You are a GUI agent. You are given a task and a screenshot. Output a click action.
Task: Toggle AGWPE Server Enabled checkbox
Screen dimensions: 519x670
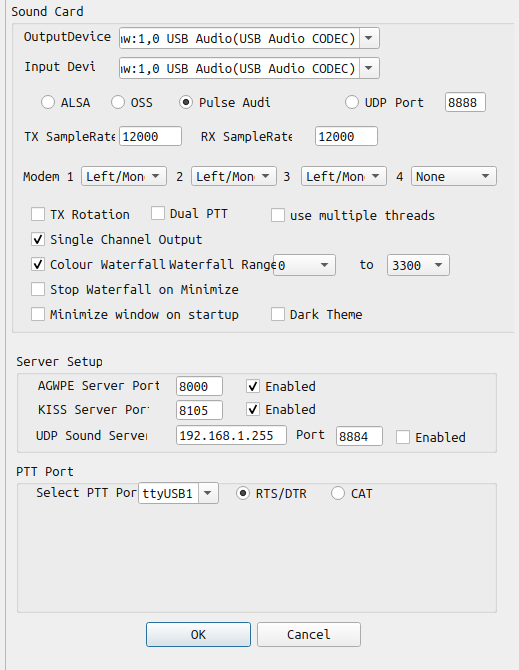click(x=253, y=386)
